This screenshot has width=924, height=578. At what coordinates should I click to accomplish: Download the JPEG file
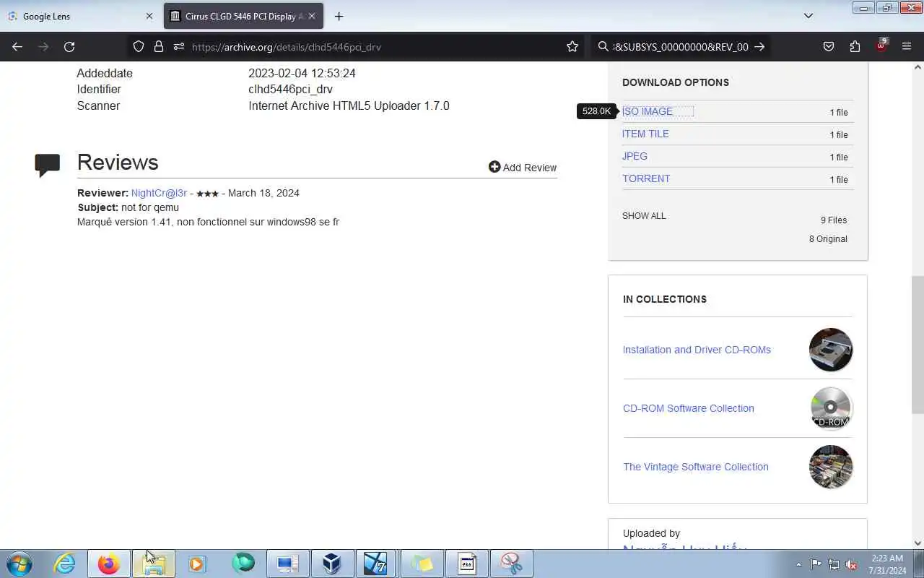click(x=635, y=156)
